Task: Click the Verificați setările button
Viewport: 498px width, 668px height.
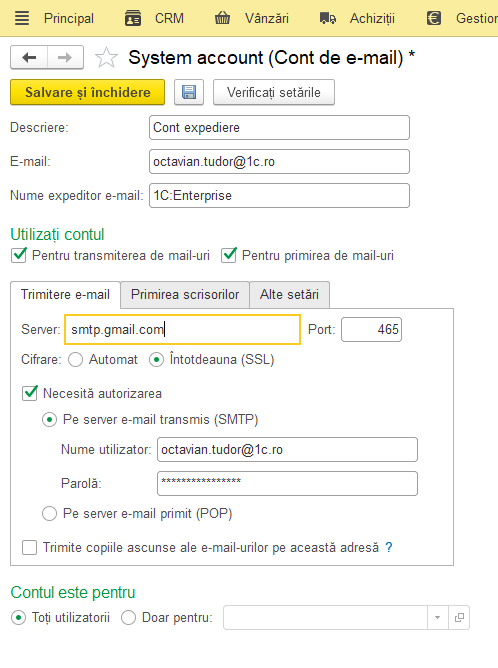Action: [x=273, y=92]
